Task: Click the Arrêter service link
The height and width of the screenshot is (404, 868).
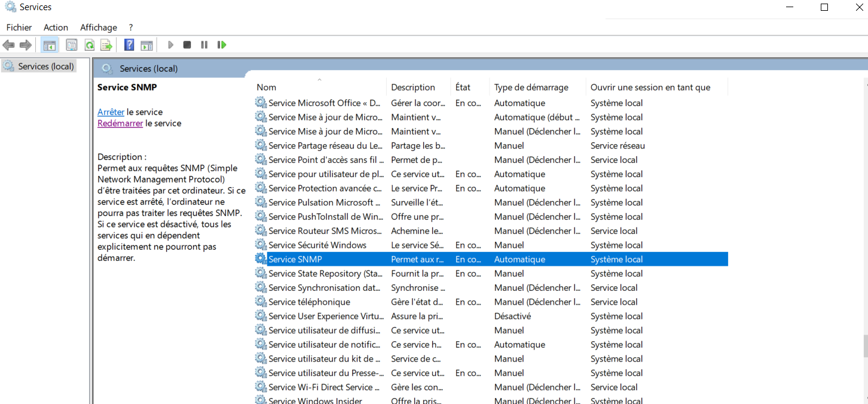Action: 111,112
